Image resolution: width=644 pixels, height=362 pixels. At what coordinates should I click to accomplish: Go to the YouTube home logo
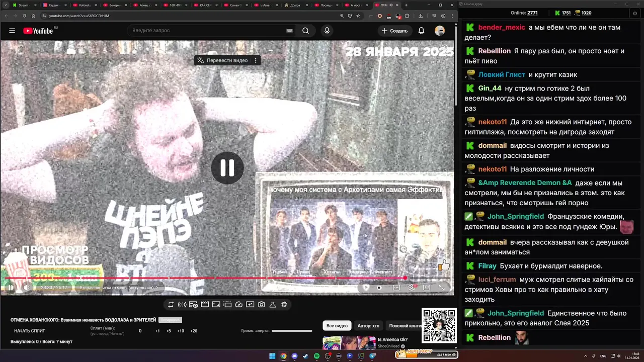[x=38, y=31]
